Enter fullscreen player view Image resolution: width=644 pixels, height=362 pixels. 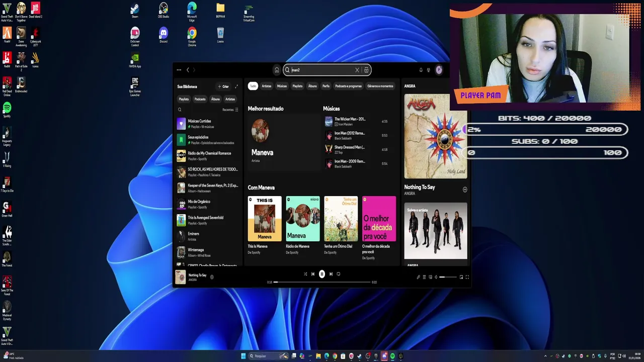click(467, 277)
